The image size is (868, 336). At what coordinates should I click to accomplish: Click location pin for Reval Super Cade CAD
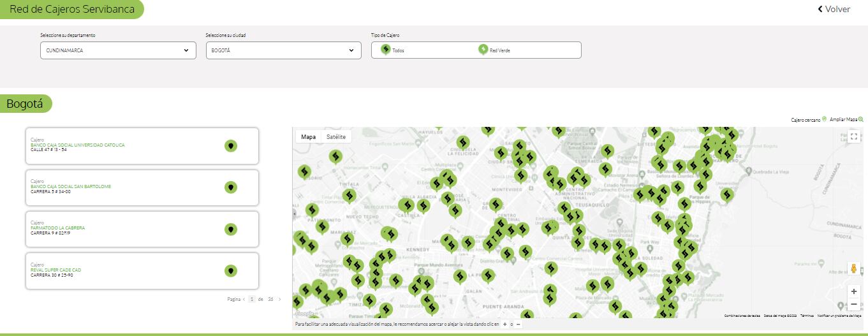(231, 270)
